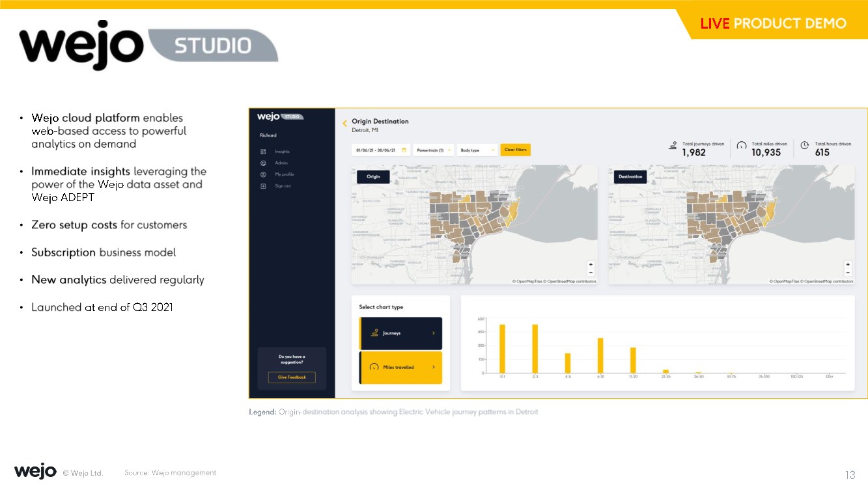868x488 pixels.
Task: Click the wejo footer logo
Action: tap(35, 472)
